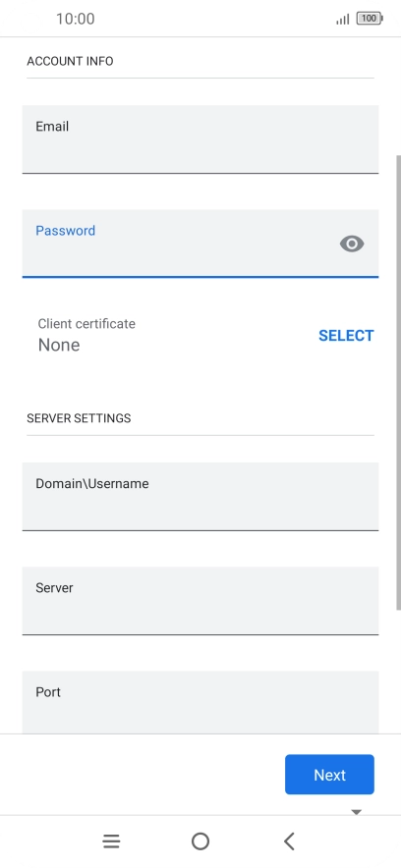Tap the ACCOUNT INFO section header

71,61
